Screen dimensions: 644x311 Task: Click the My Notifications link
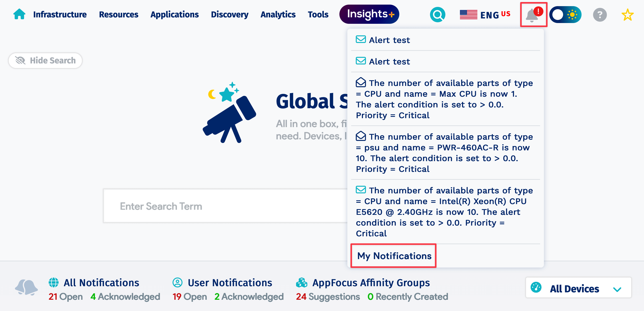pyautogui.click(x=394, y=256)
